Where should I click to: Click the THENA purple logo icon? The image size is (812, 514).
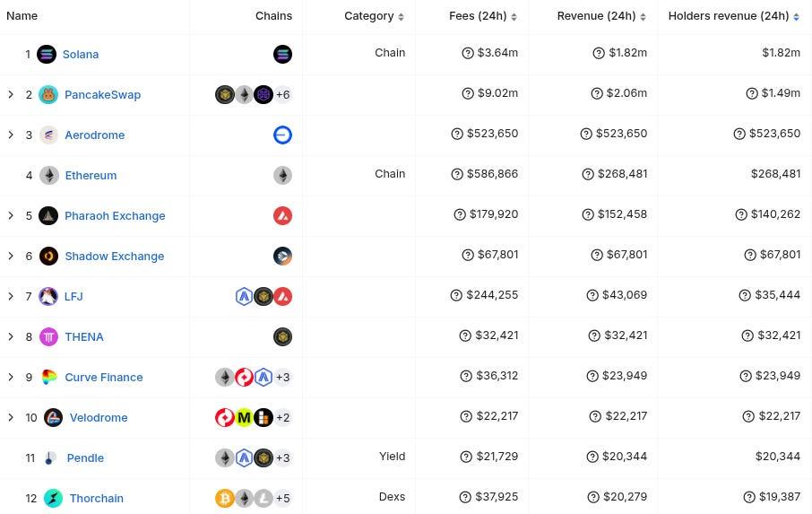[48, 336]
